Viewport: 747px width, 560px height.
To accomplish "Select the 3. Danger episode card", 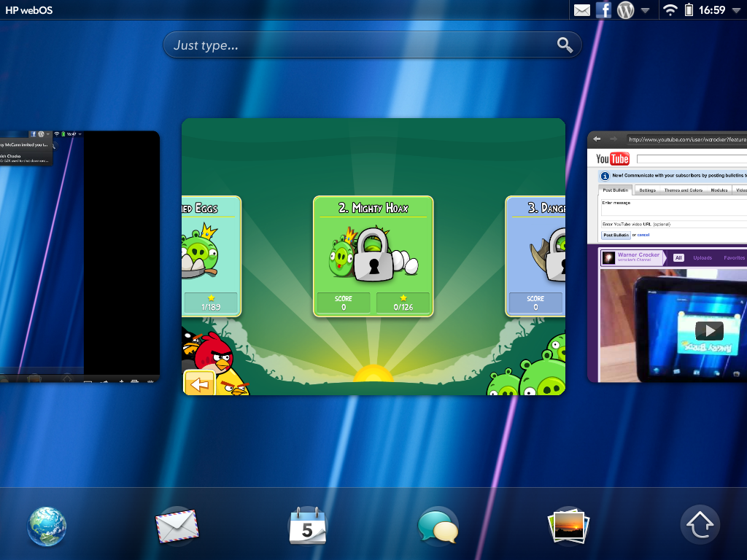I will [x=535, y=256].
